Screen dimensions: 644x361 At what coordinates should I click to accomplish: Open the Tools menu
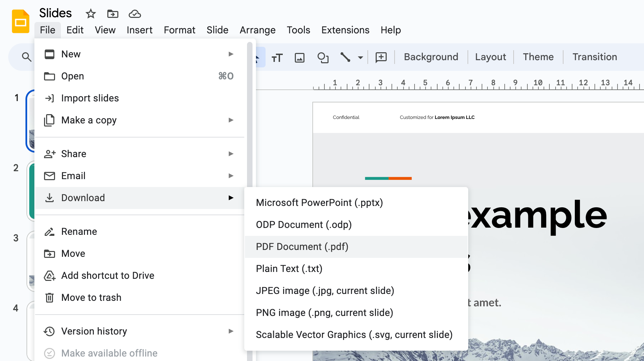299,30
